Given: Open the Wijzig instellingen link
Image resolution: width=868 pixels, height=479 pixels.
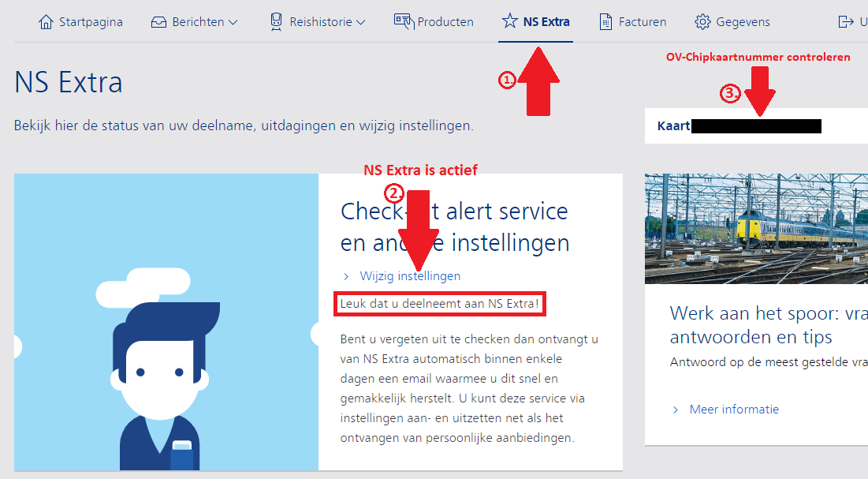Looking at the screenshot, I should pos(410,276).
